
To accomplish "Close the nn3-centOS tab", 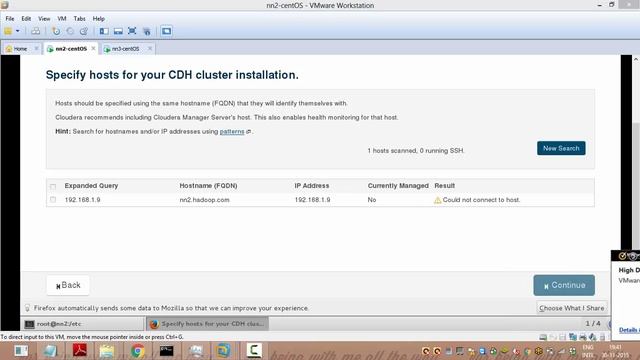I will tap(150, 48).
